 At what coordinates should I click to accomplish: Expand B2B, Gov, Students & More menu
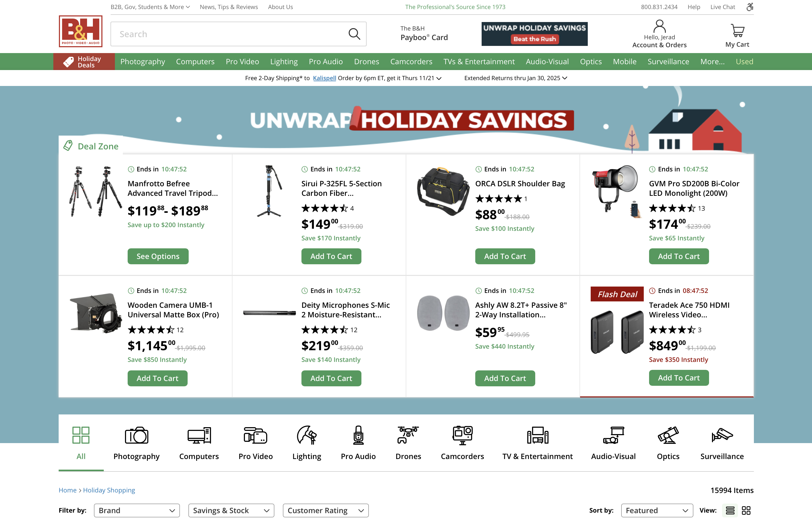click(150, 7)
